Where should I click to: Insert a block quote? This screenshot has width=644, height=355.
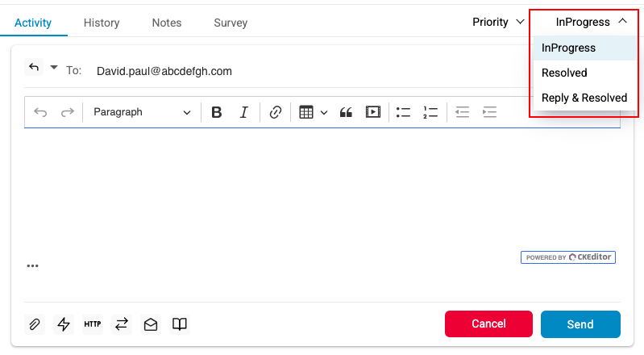coord(346,112)
